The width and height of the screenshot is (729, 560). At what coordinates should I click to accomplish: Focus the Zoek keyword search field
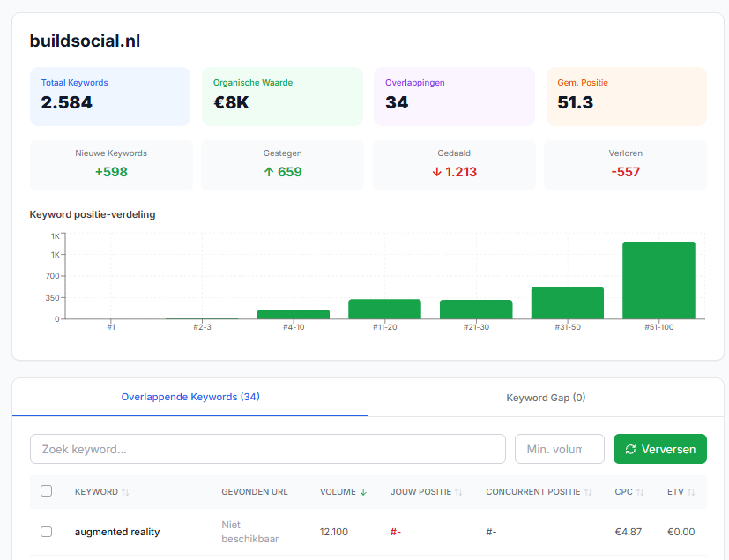268,449
